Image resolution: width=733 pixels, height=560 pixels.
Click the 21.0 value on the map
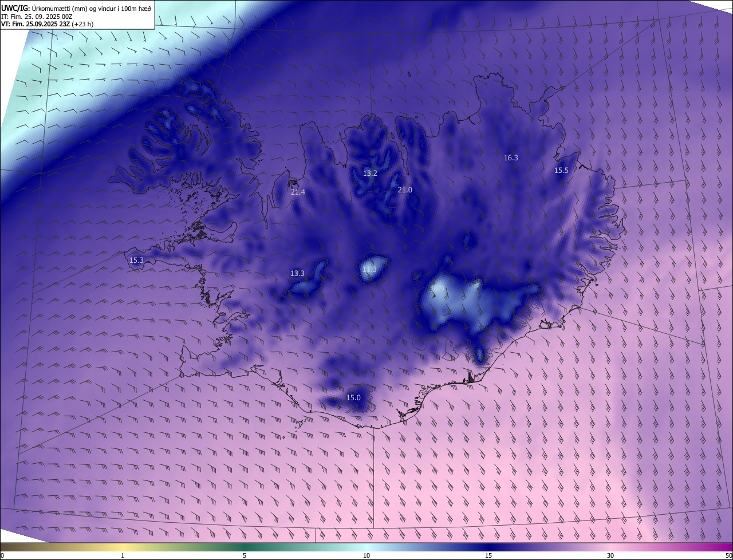tap(405, 190)
